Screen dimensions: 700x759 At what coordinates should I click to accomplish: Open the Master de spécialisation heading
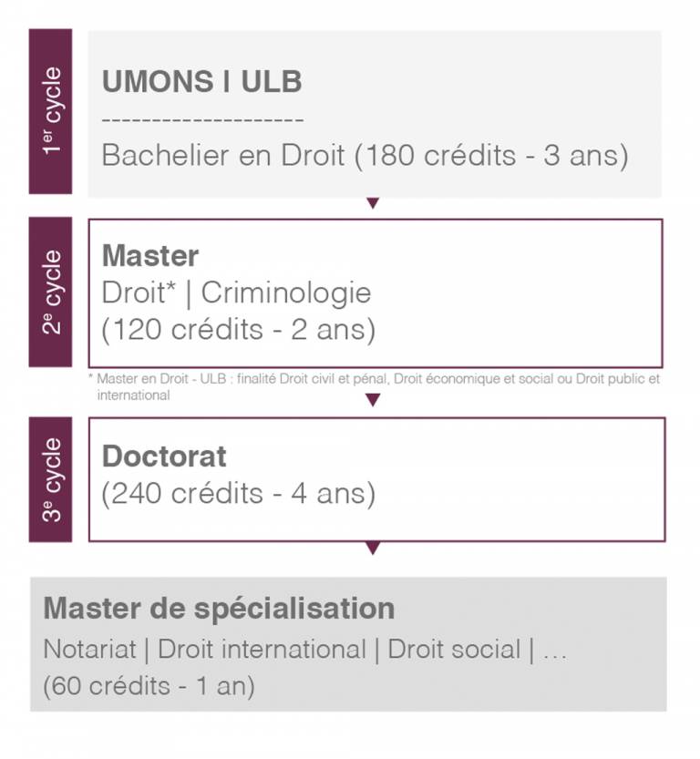point(219,608)
